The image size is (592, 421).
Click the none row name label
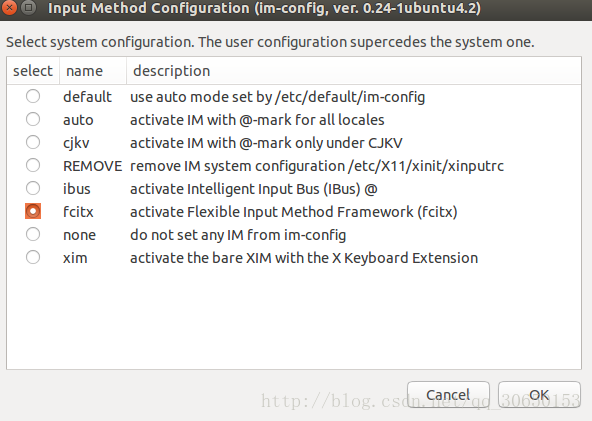79,235
